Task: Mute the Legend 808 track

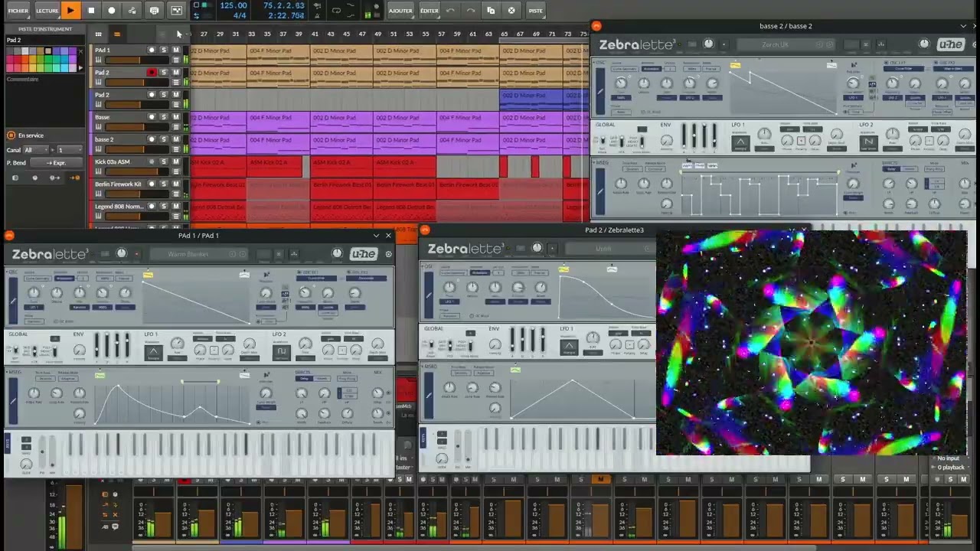Action: (x=175, y=207)
